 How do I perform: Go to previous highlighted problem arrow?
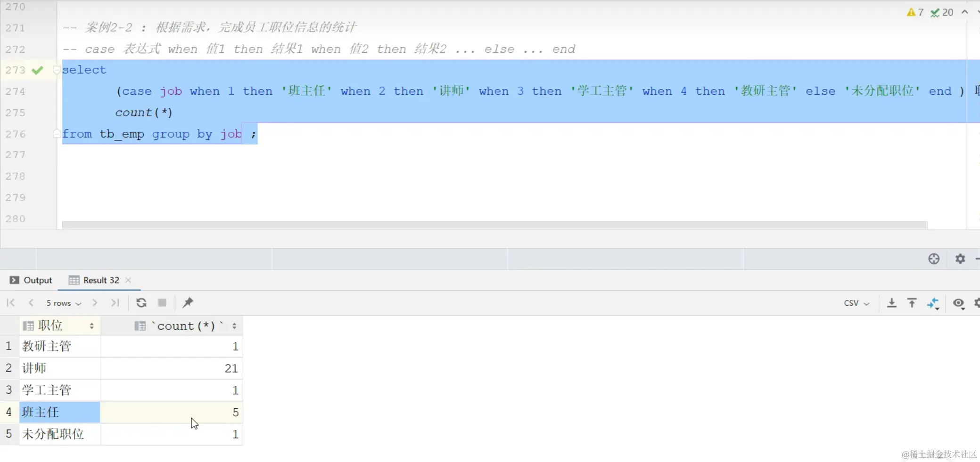click(x=965, y=12)
